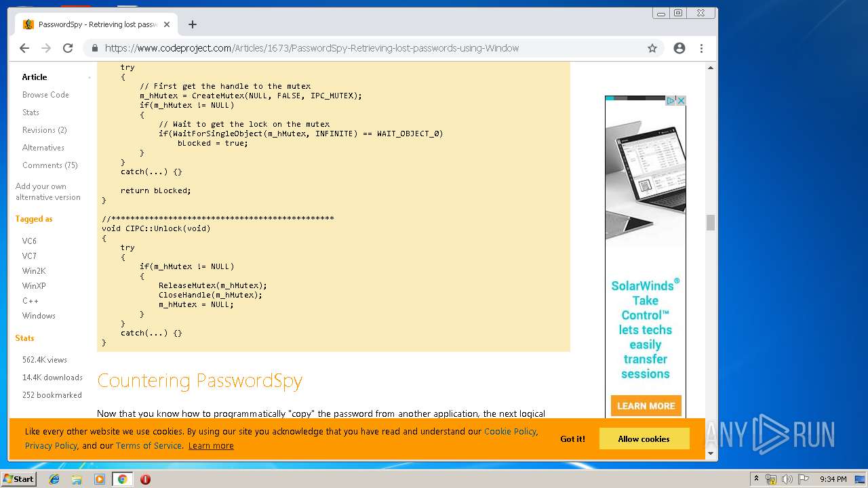The width and height of the screenshot is (868, 488).
Task: Click the Allow cookies button
Action: pos(644,439)
